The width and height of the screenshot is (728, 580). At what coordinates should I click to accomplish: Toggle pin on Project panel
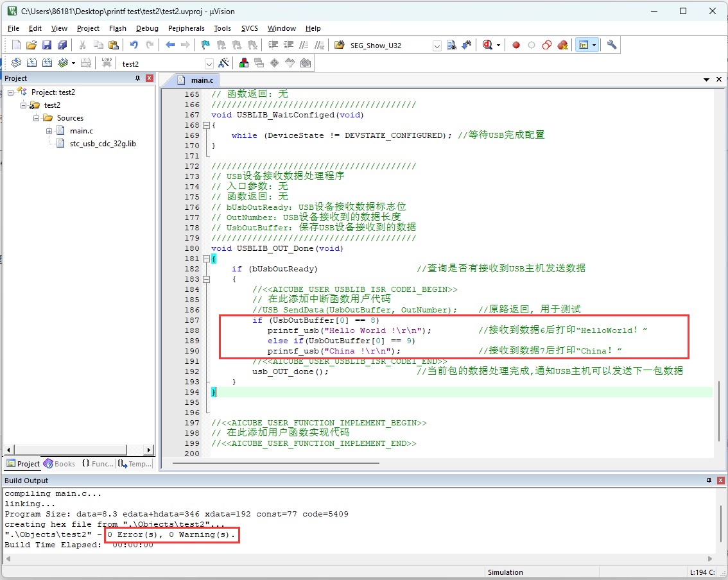137,78
